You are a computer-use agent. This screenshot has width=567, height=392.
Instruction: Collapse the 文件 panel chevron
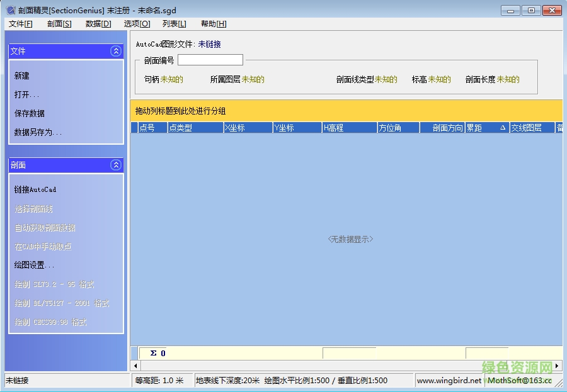(115, 51)
